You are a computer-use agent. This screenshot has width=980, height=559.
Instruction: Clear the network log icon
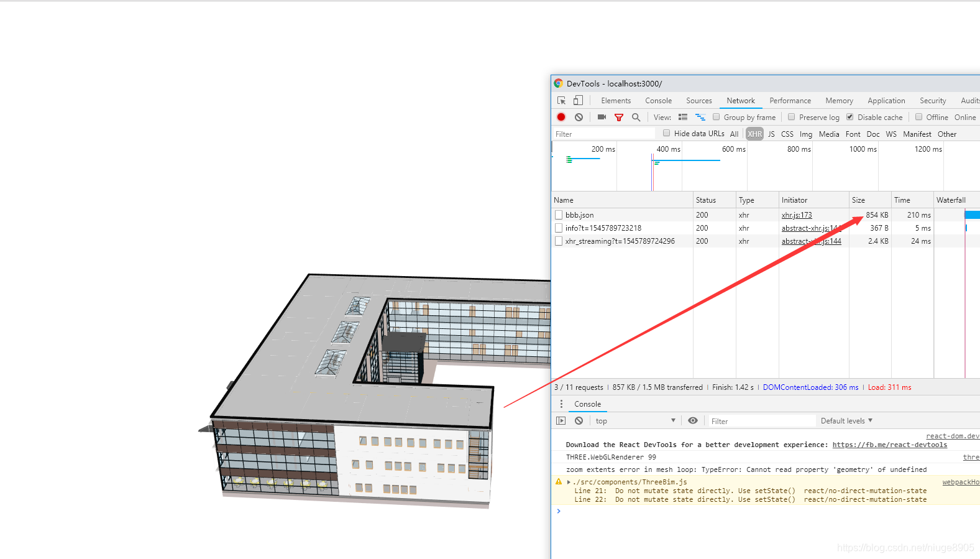tap(579, 117)
